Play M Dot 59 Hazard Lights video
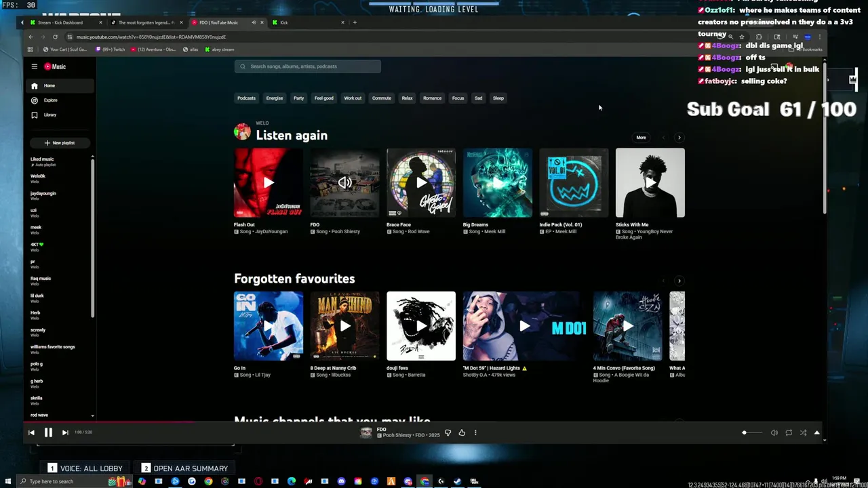This screenshot has width=868, height=488. [x=524, y=326]
